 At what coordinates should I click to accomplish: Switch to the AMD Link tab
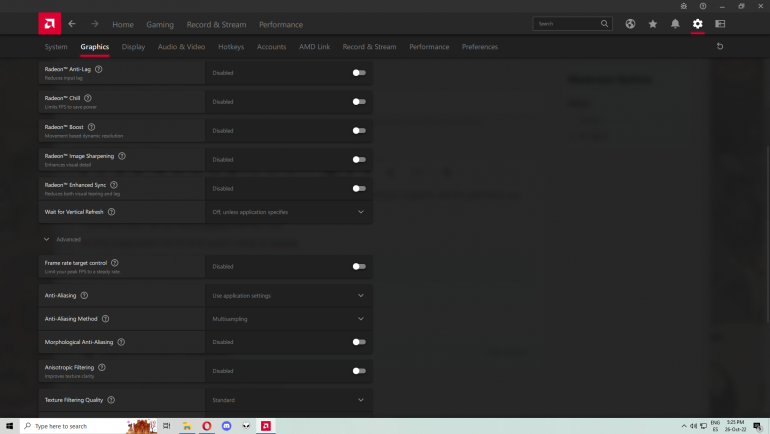point(314,47)
